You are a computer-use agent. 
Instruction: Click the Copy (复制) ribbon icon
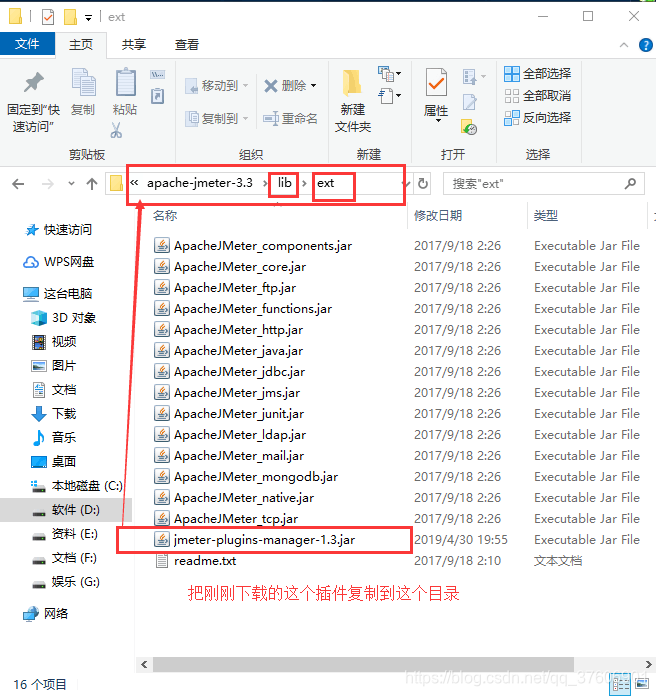point(83,83)
